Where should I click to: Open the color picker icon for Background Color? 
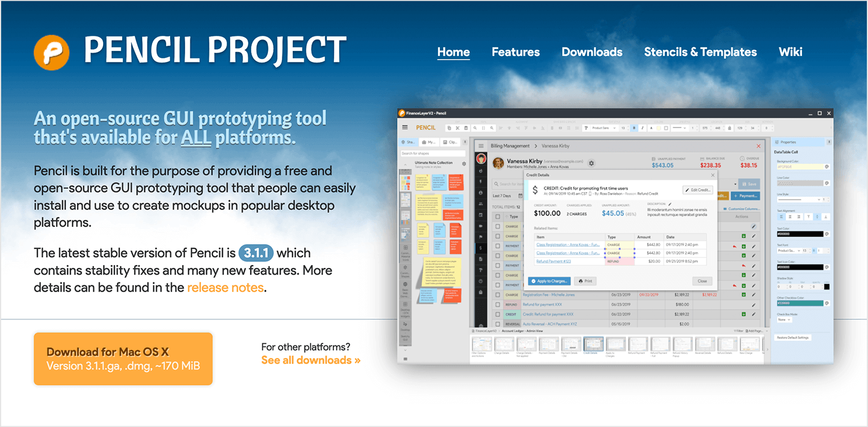(827, 167)
